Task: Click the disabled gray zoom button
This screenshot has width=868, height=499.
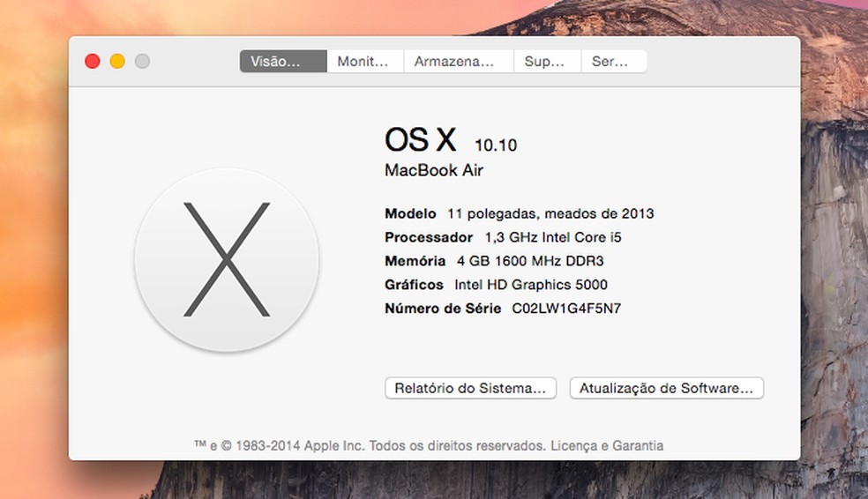Action: (x=142, y=61)
